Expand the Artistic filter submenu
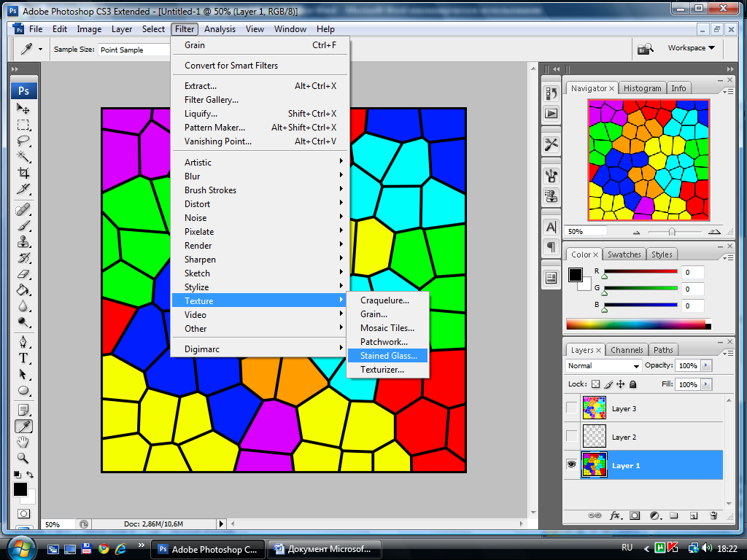Viewport: 747px width, 560px height. tap(260, 163)
